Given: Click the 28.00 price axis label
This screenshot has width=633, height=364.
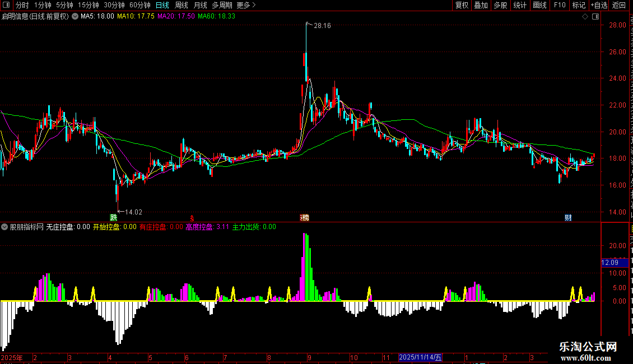Looking at the screenshot, I should (x=618, y=25).
